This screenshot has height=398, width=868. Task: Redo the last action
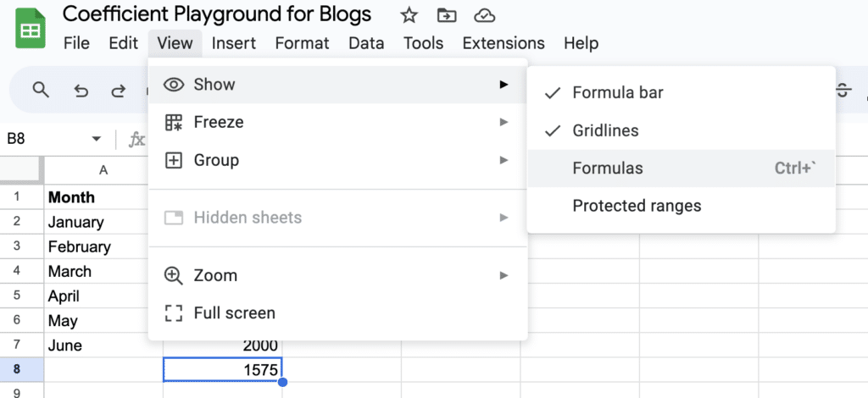[x=118, y=90]
